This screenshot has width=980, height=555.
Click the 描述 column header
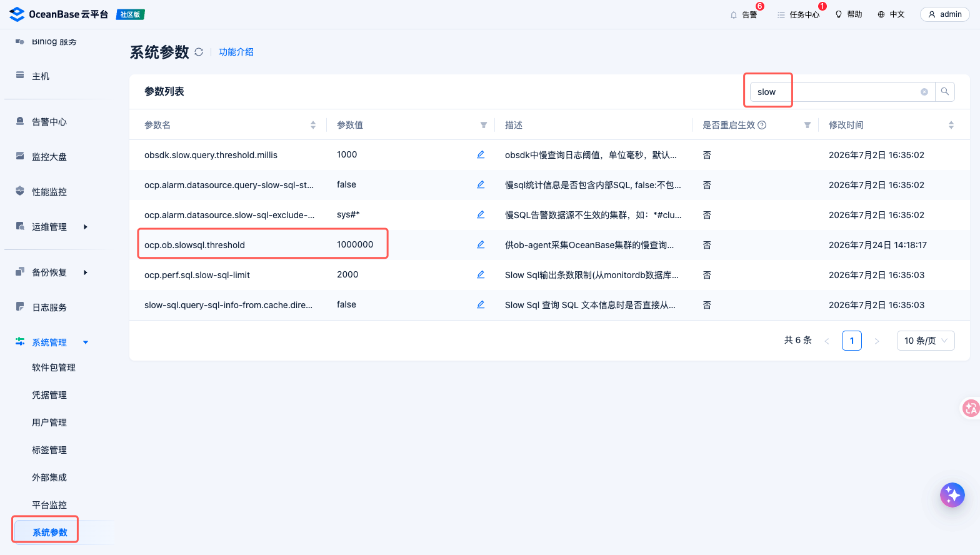tap(514, 125)
